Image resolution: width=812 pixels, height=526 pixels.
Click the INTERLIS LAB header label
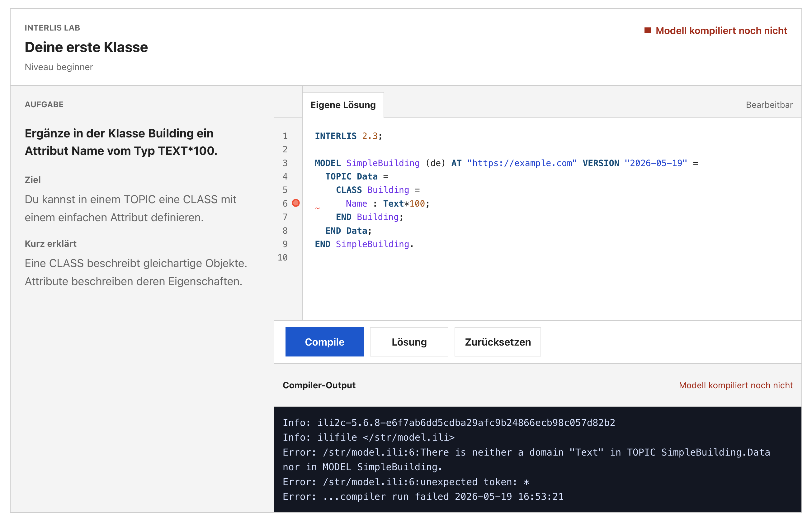(x=52, y=28)
